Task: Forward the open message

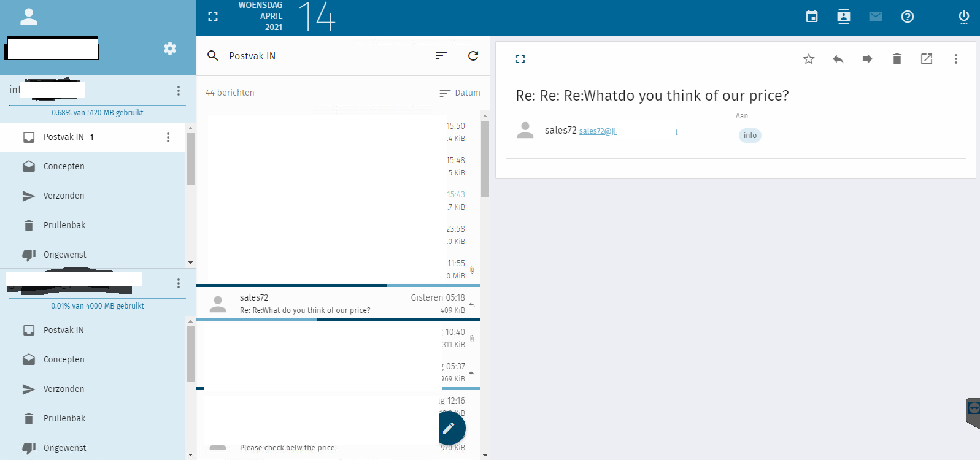Action: click(x=867, y=59)
